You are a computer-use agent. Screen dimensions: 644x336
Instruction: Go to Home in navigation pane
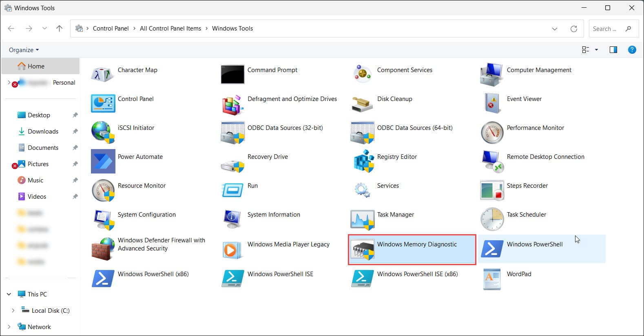pyautogui.click(x=40, y=66)
